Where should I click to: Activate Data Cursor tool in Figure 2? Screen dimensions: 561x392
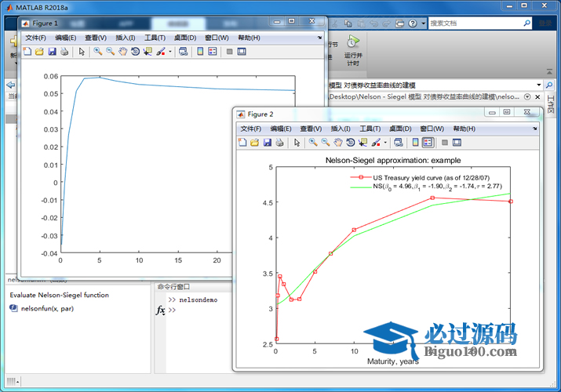tap(362, 143)
